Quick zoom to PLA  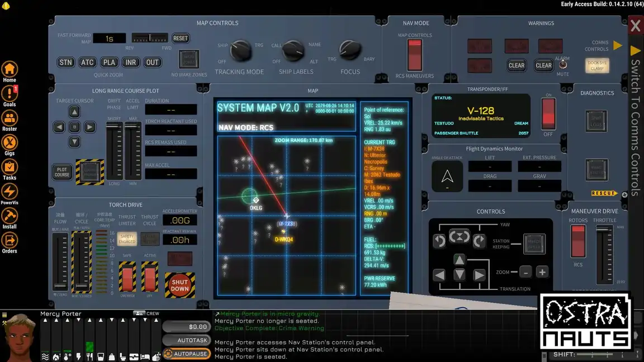tap(109, 63)
